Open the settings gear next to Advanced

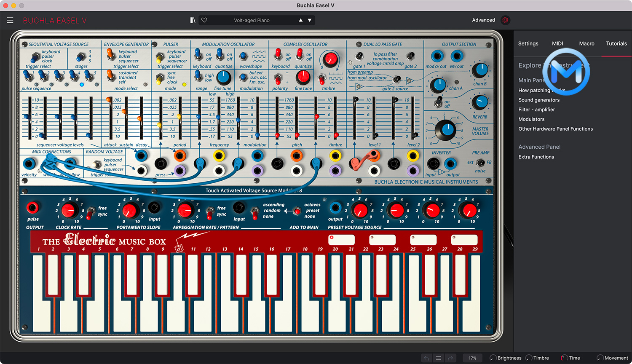click(505, 20)
